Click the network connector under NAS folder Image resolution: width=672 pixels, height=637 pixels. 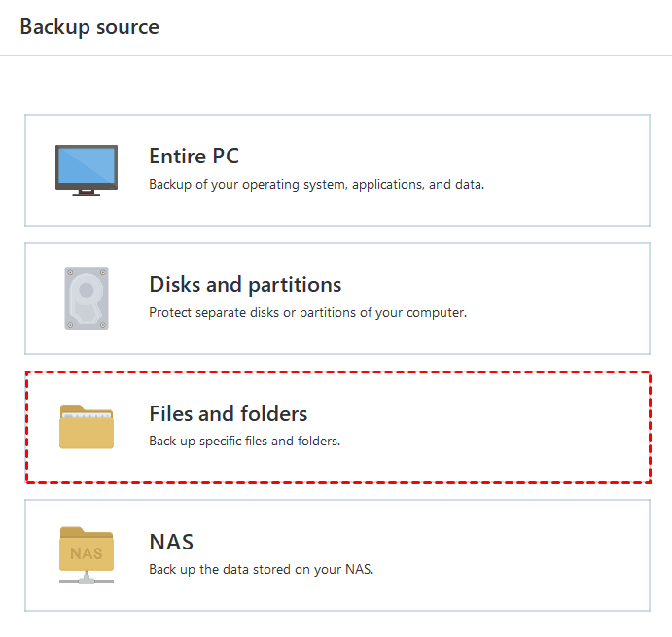tap(87, 578)
